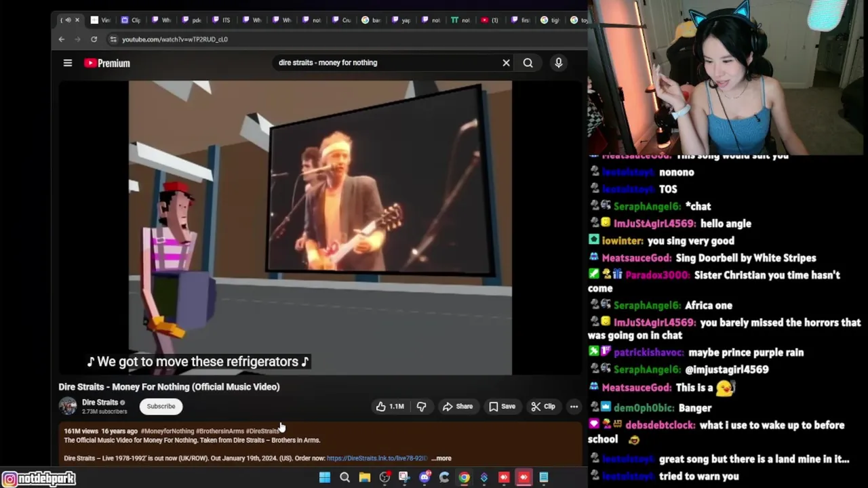Open the grey C app in the taskbar
The image size is (868, 488).
pyautogui.click(x=444, y=477)
